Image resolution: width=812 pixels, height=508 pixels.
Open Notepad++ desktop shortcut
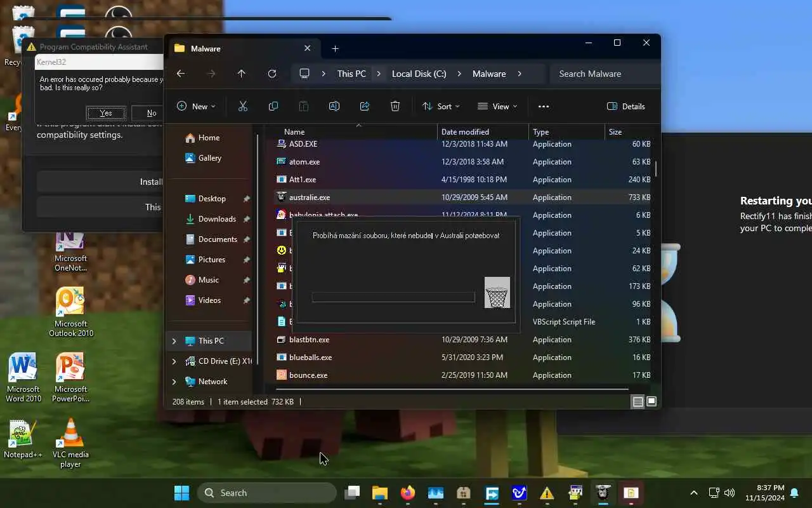pyautogui.click(x=23, y=438)
